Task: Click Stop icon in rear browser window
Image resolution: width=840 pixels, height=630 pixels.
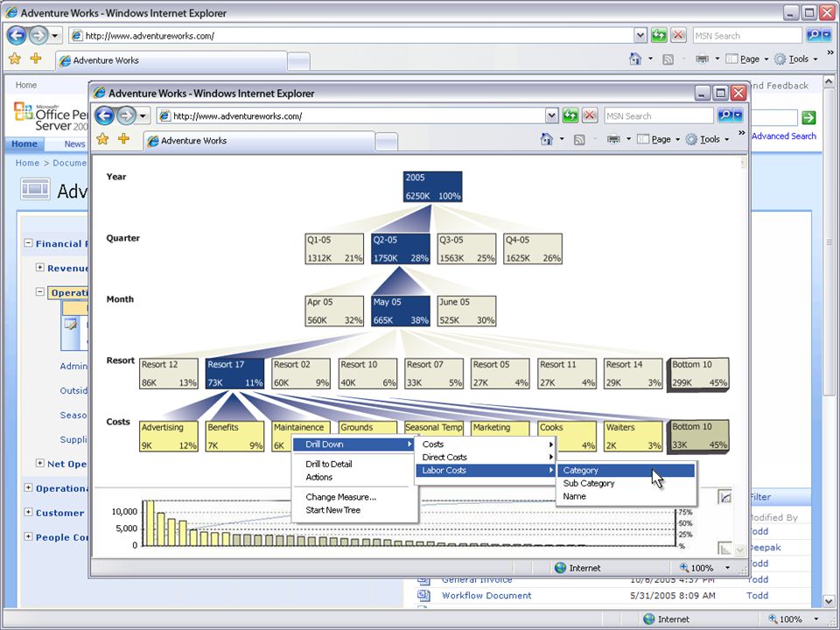Action: 679,35
